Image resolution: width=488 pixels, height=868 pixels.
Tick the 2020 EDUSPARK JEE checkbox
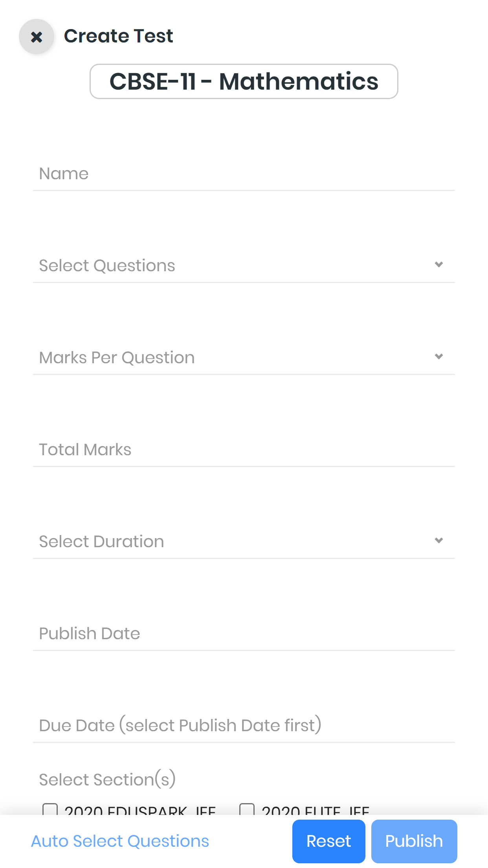(50, 809)
